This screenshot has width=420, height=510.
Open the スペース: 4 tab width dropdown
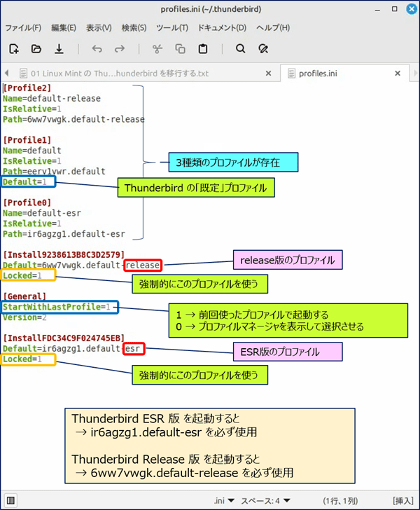pyautogui.click(x=265, y=501)
